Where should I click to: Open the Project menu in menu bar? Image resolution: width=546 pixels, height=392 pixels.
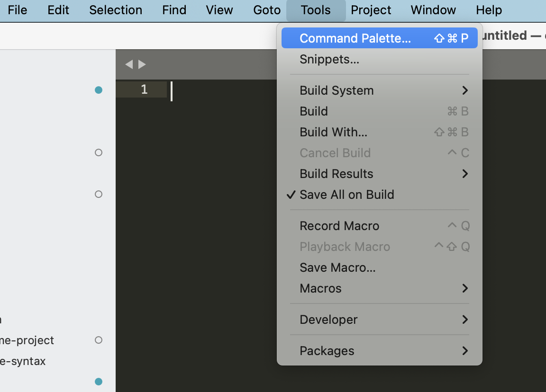371,10
